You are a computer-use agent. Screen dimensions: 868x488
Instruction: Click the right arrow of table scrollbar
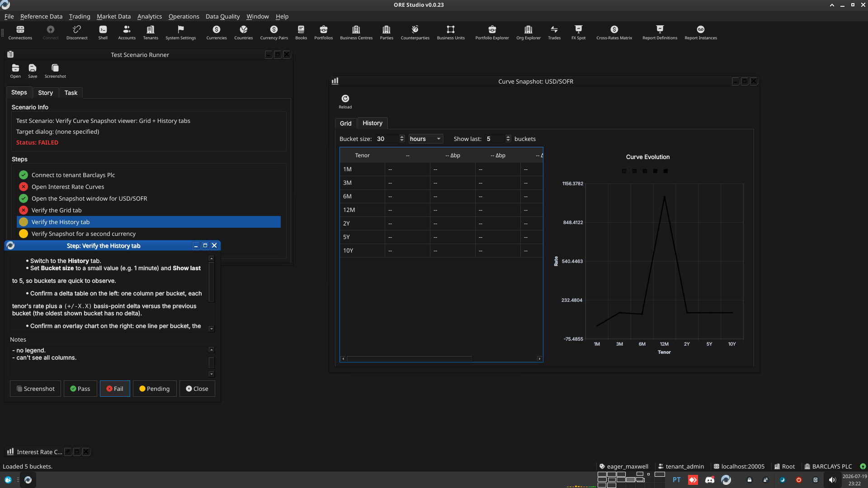click(x=539, y=359)
